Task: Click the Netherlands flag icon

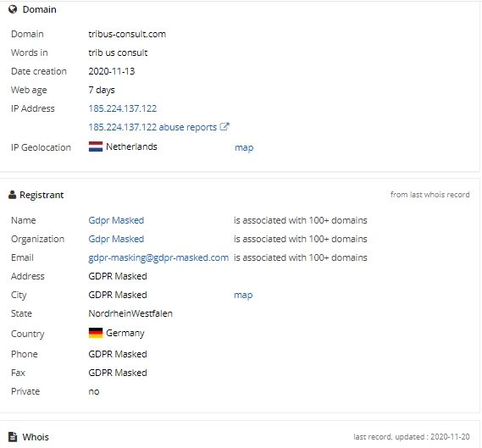Action: pos(96,147)
